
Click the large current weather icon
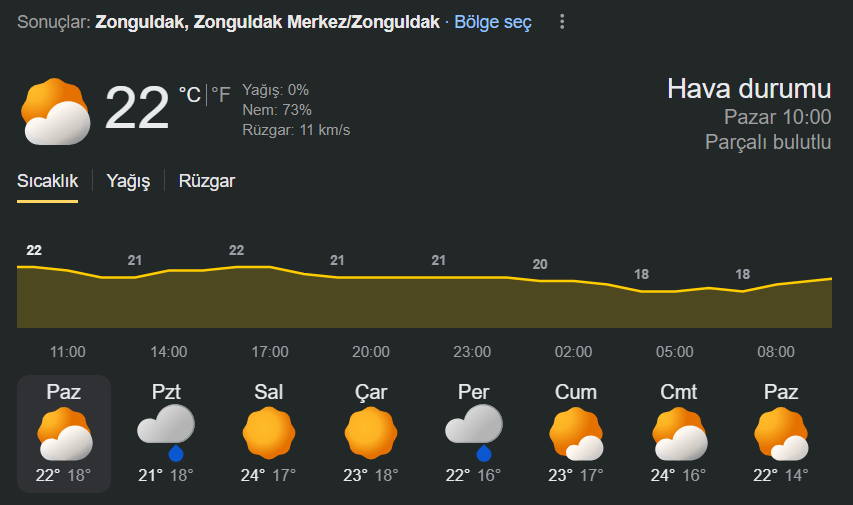[55, 112]
